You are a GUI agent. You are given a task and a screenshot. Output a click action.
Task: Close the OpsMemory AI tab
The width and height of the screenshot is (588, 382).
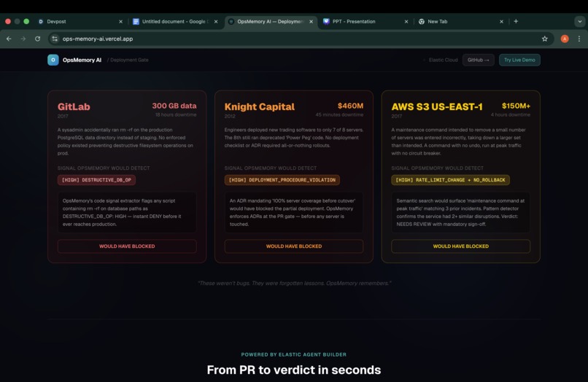[311, 22]
